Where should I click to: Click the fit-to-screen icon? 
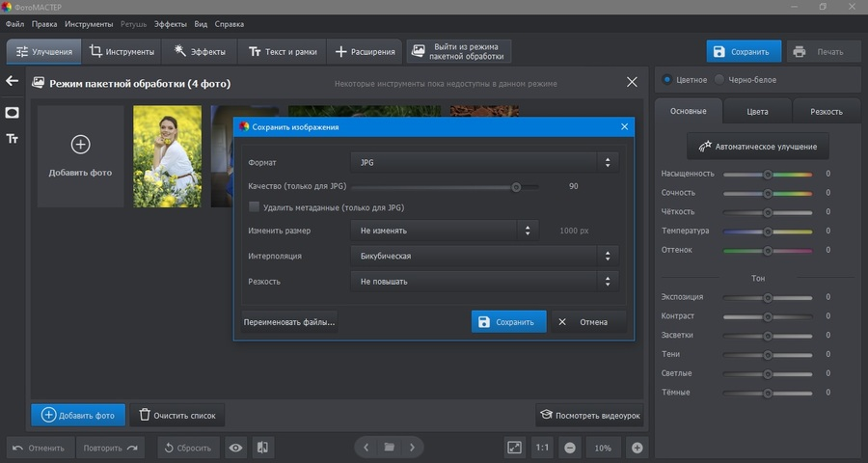click(514, 448)
